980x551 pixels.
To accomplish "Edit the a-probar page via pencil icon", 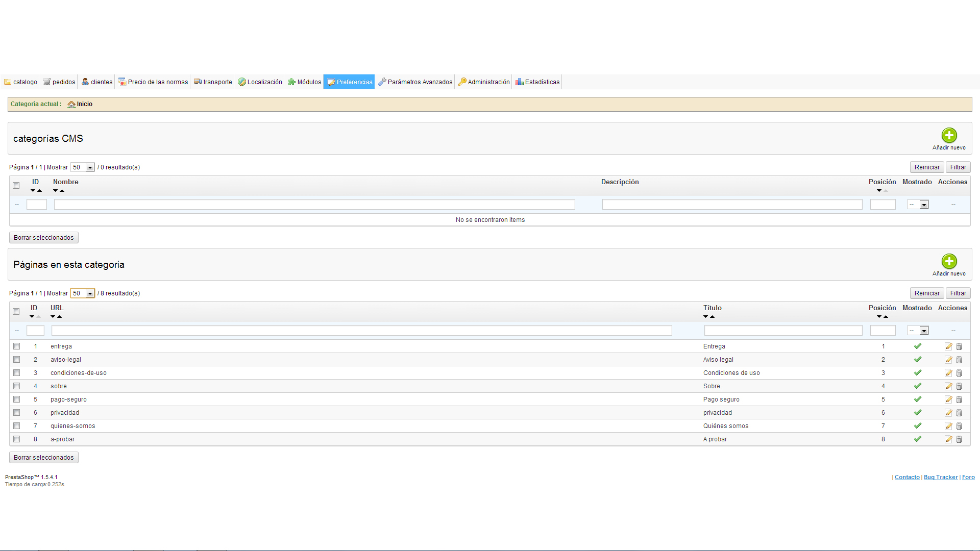I will coord(948,439).
